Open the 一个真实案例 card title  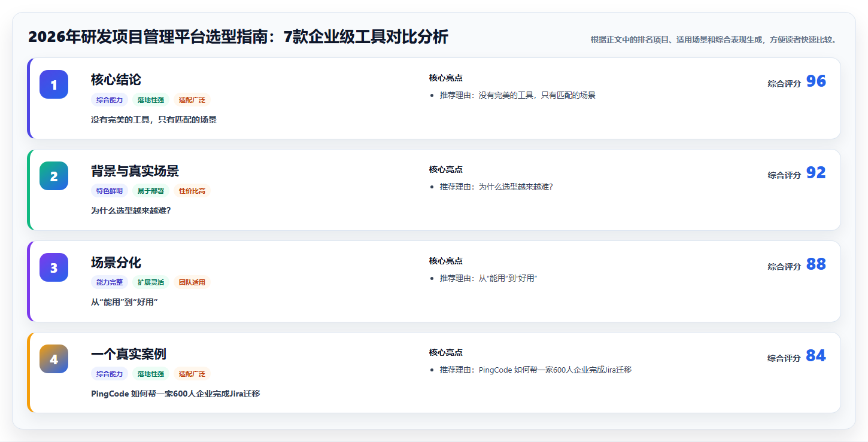(129, 354)
